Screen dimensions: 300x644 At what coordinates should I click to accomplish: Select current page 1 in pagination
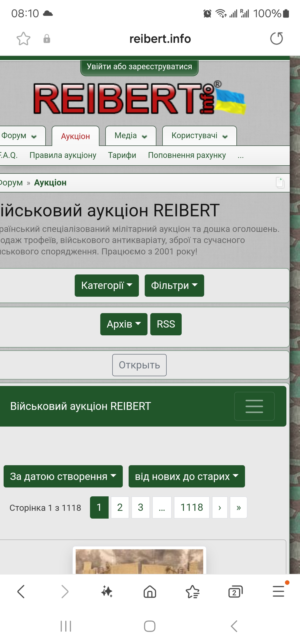(99, 507)
